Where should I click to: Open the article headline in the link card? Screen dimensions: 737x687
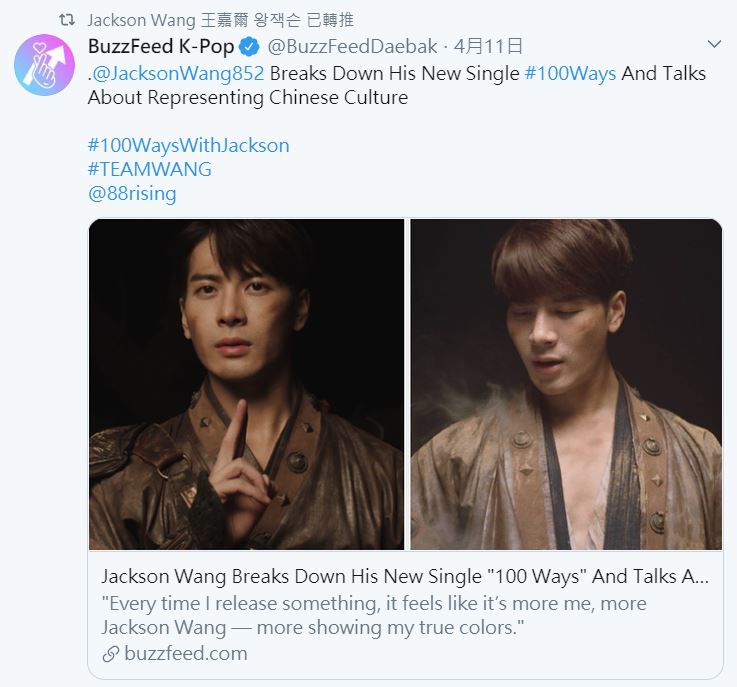click(405, 577)
